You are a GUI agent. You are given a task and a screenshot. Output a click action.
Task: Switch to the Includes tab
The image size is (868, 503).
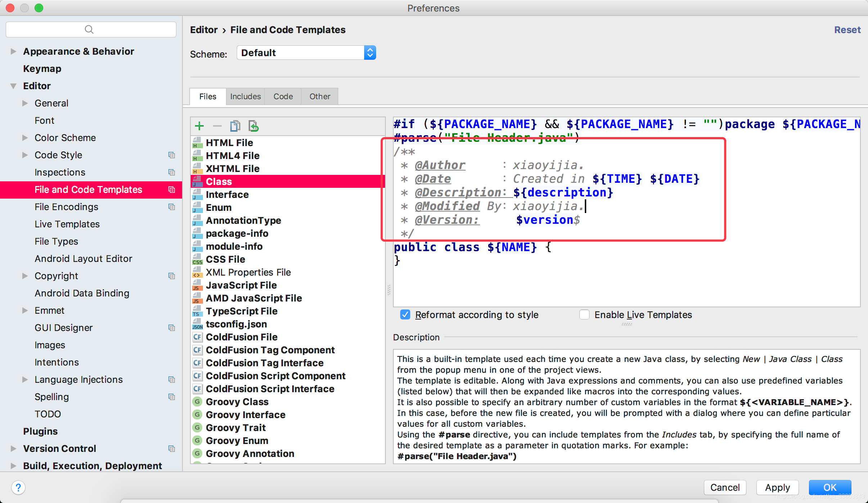[245, 96]
